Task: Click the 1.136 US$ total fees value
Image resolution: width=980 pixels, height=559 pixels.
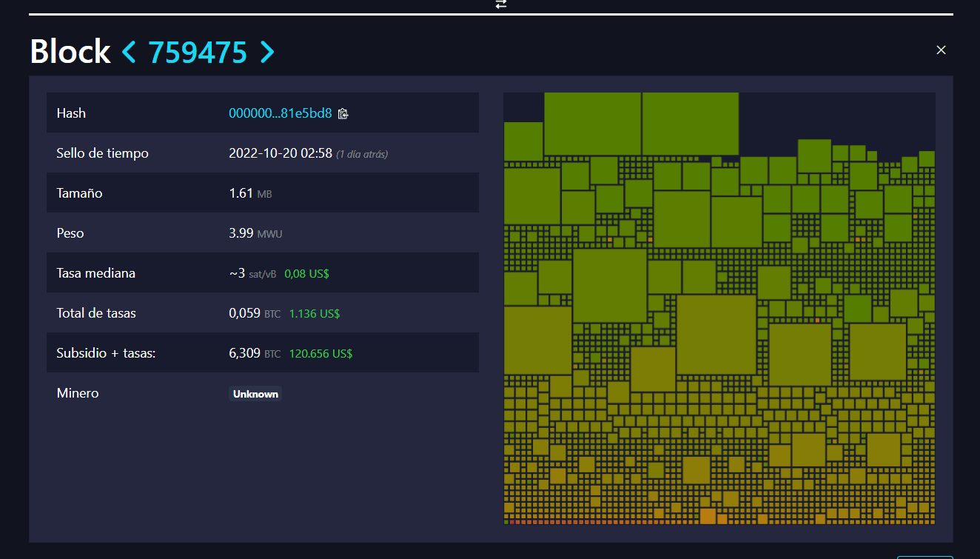Action: coord(314,314)
